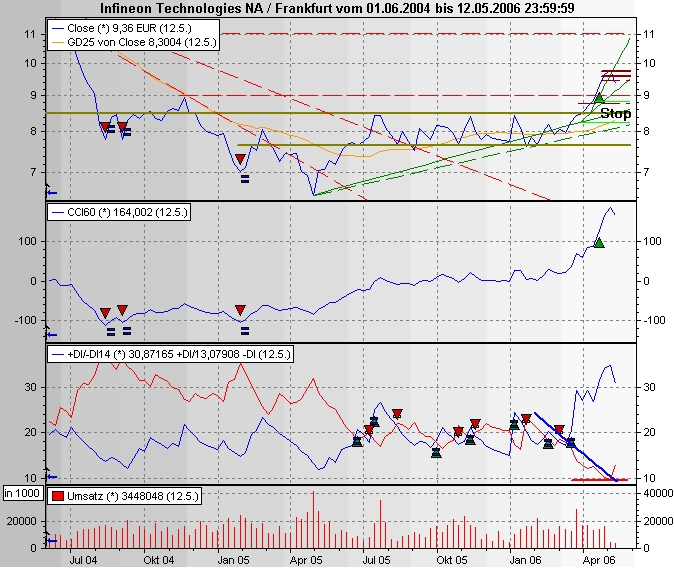Click the red sell triangle on the price chart near Jan 05

point(240,159)
